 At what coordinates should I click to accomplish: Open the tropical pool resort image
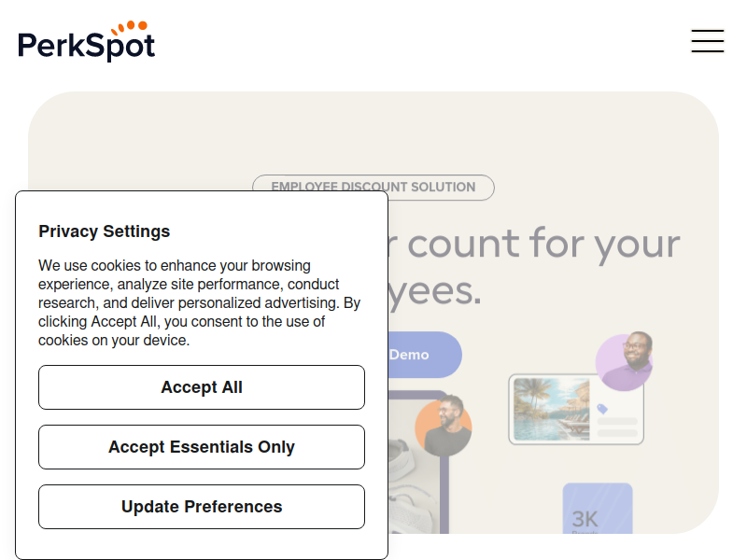[552, 409]
